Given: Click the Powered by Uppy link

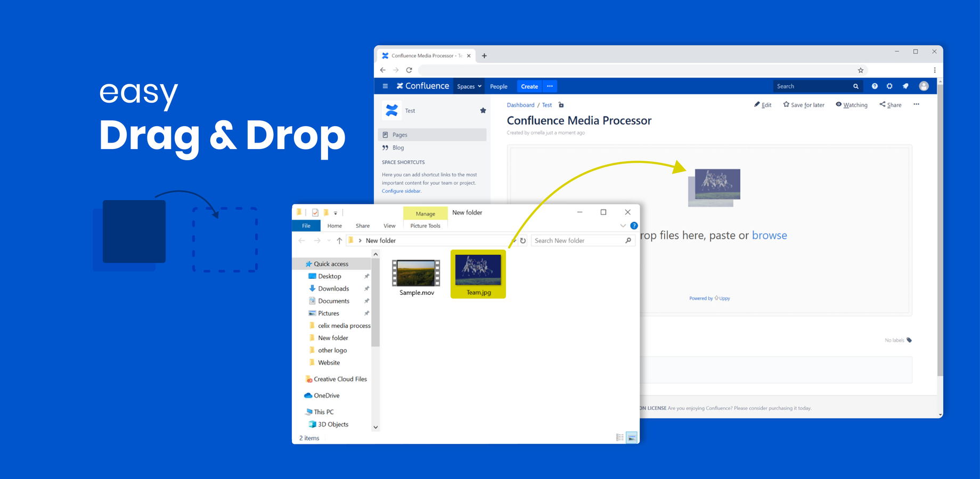Looking at the screenshot, I should (x=709, y=299).
